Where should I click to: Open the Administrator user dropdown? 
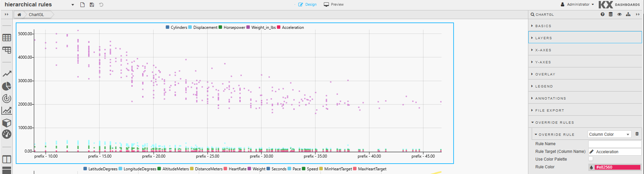tap(577, 5)
